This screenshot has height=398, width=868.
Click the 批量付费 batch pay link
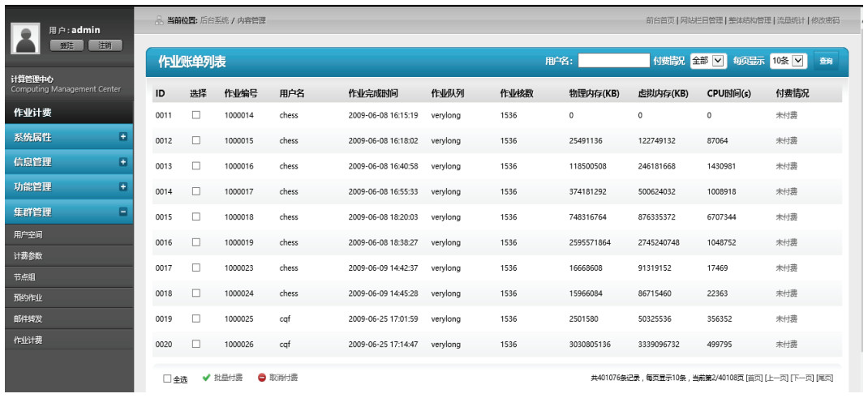coord(228,378)
